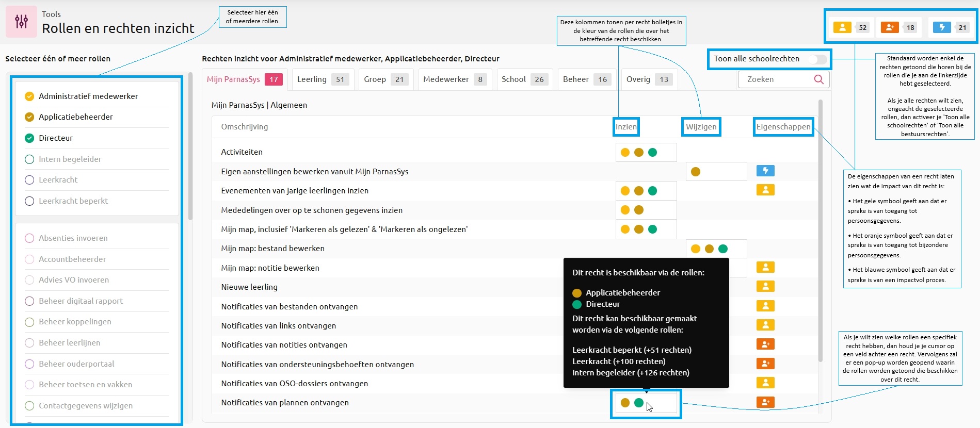Uncheck the Applicatiebeheerder role
This screenshot has width=980, height=428.
[29, 117]
